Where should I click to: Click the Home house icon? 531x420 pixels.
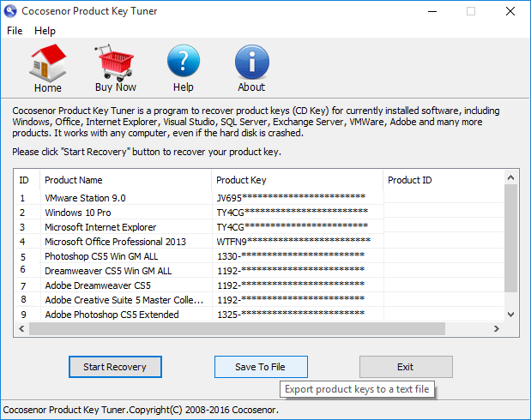(x=48, y=63)
